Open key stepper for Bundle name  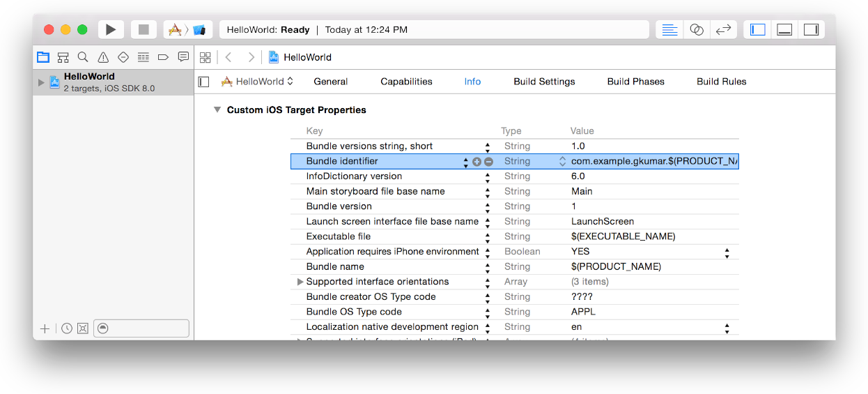tap(488, 267)
